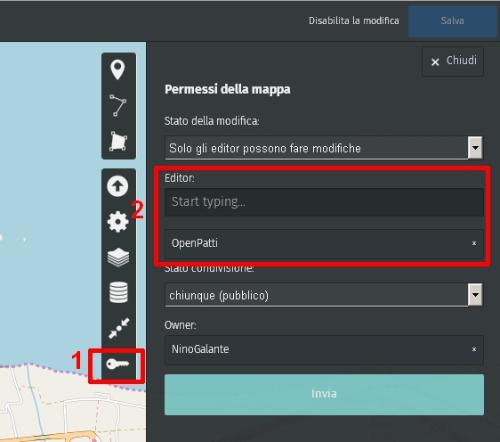Click Disabilita la modifica link
The height and width of the screenshot is (442, 500).
[x=354, y=21]
